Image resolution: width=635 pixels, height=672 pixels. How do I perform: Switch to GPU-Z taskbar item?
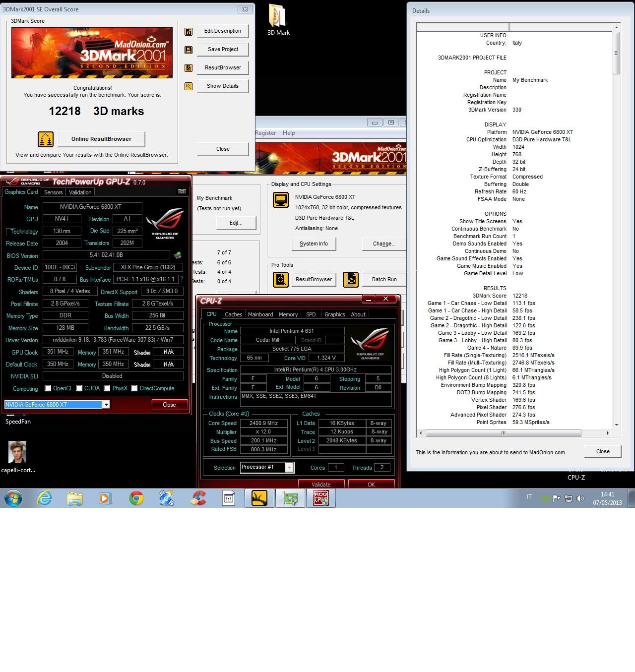pyautogui.click(x=290, y=498)
